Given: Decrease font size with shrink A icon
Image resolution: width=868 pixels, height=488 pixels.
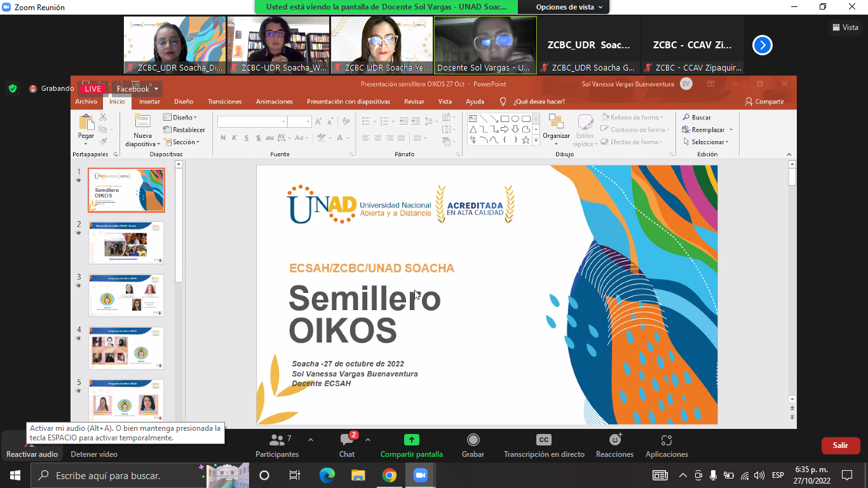Looking at the screenshot, I should 330,121.
